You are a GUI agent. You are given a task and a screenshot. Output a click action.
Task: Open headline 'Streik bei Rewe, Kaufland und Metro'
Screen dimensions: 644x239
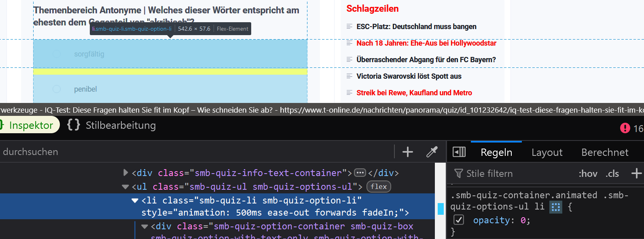click(x=414, y=93)
